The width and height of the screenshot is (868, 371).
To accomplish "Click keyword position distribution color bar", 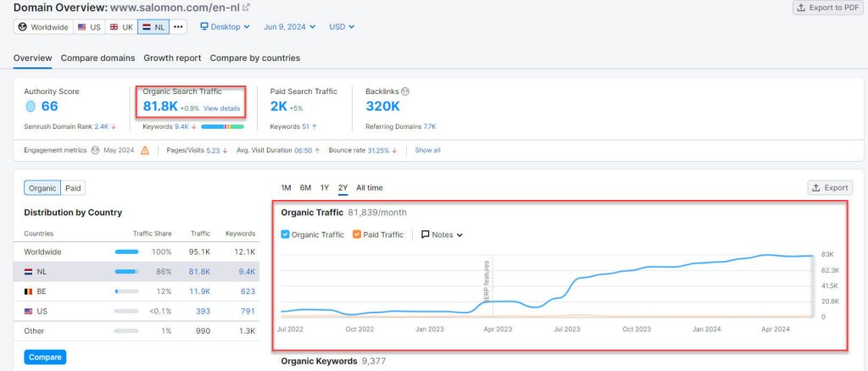I will [x=223, y=126].
